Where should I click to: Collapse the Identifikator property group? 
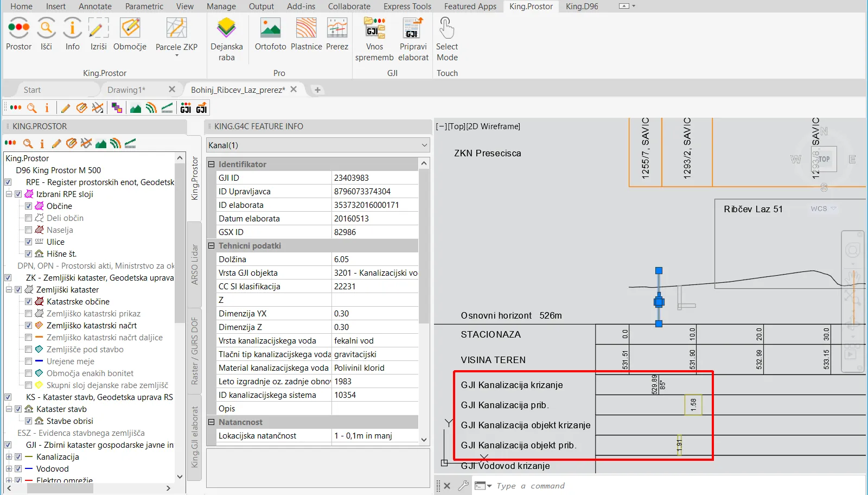coord(212,164)
